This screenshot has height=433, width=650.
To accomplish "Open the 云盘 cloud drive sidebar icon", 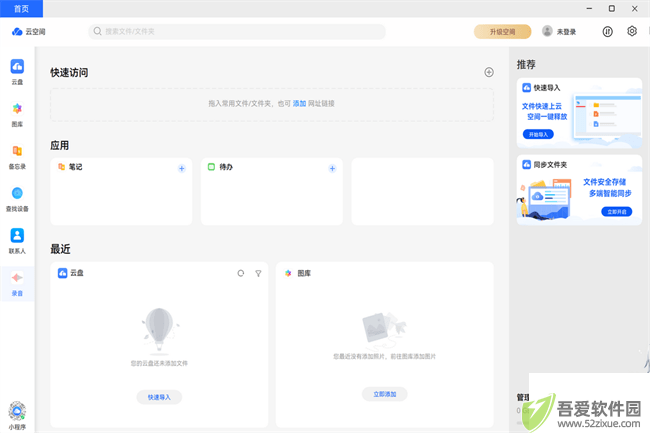I will (17, 67).
